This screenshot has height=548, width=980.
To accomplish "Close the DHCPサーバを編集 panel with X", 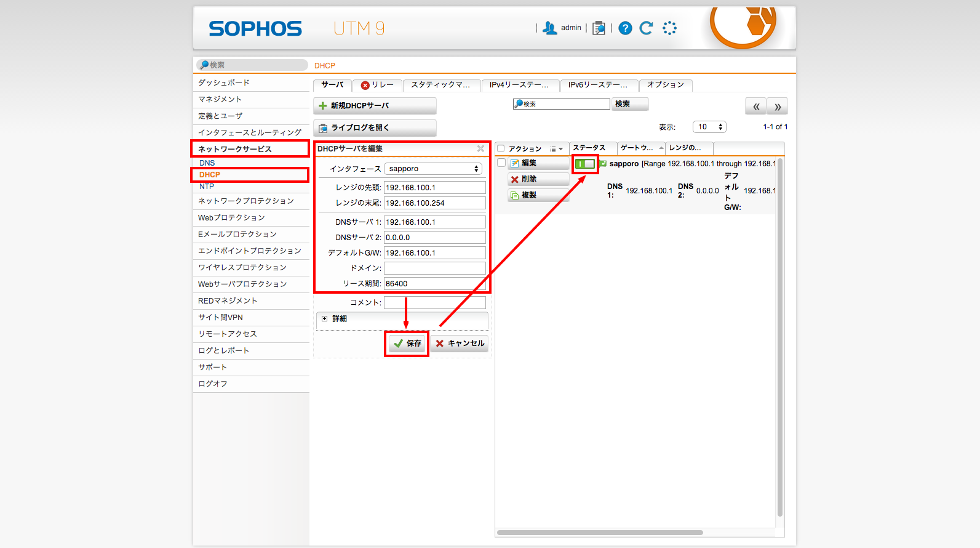I will (x=480, y=148).
